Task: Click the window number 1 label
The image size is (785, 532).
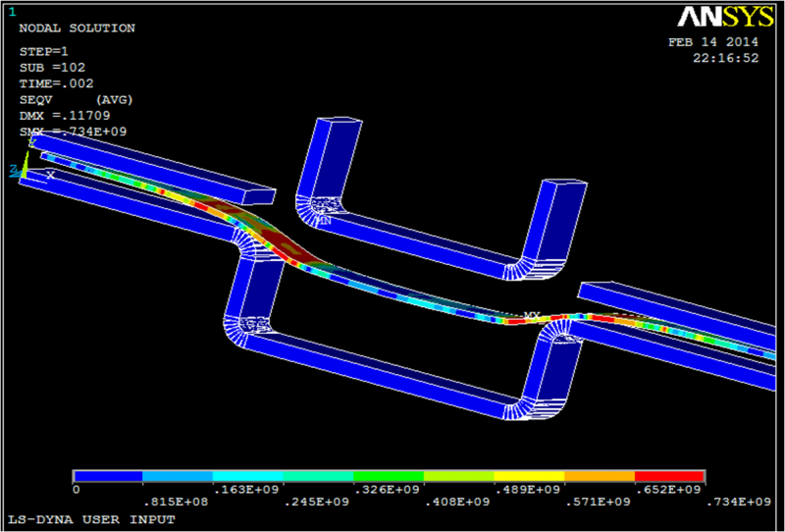Action: [12, 11]
